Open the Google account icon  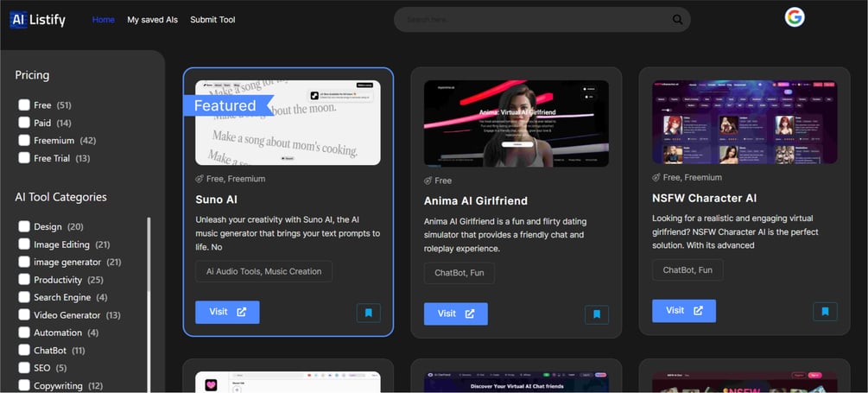coord(795,17)
